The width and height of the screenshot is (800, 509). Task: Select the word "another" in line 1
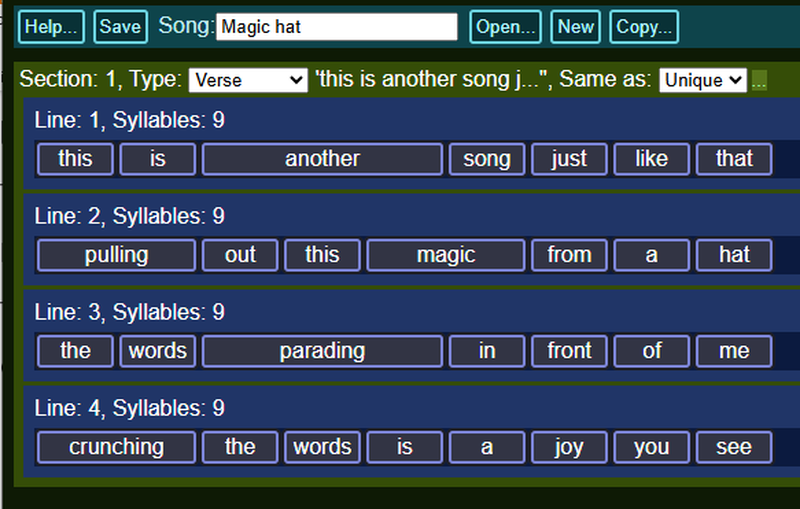pos(322,159)
